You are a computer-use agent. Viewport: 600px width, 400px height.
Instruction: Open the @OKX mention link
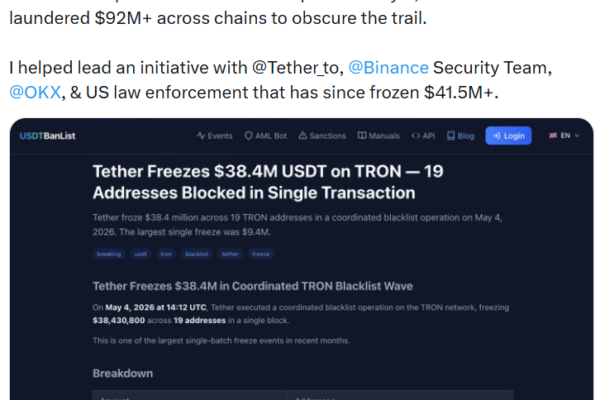[35, 92]
